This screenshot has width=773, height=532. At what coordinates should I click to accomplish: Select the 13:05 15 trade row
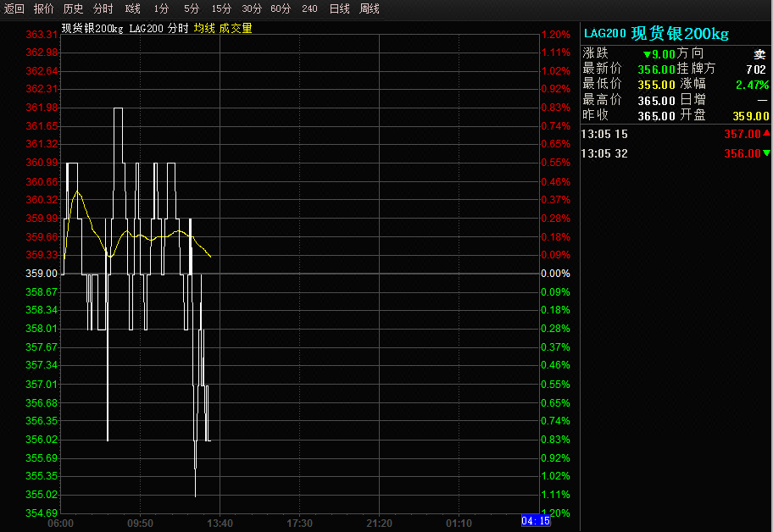[675, 134]
